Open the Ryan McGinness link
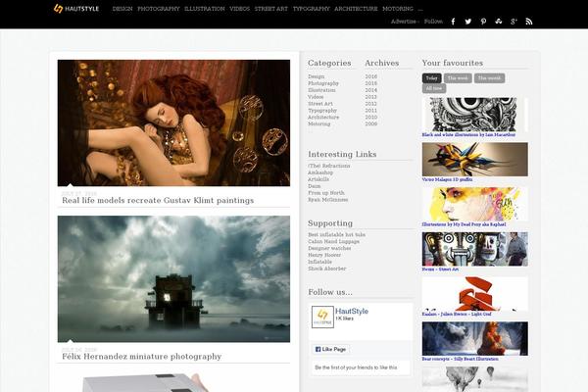This screenshot has height=392, width=588. click(x=328, y=200)
